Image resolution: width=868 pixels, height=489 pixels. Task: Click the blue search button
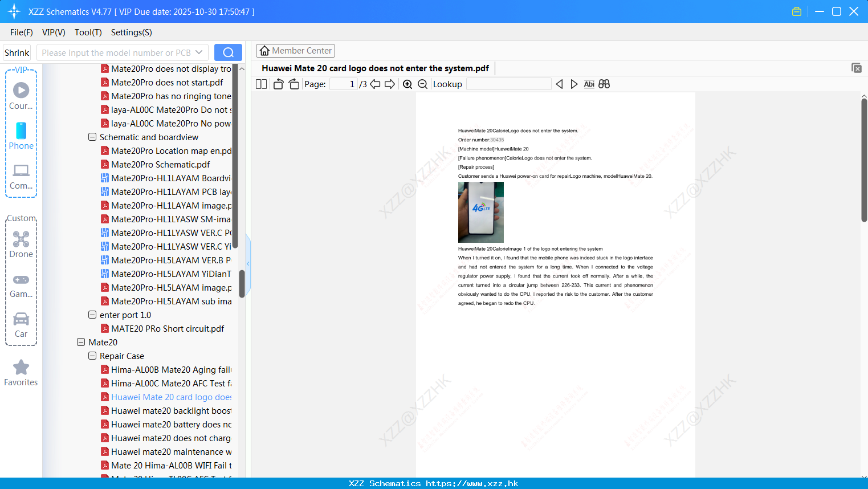[x=228, y=52]
